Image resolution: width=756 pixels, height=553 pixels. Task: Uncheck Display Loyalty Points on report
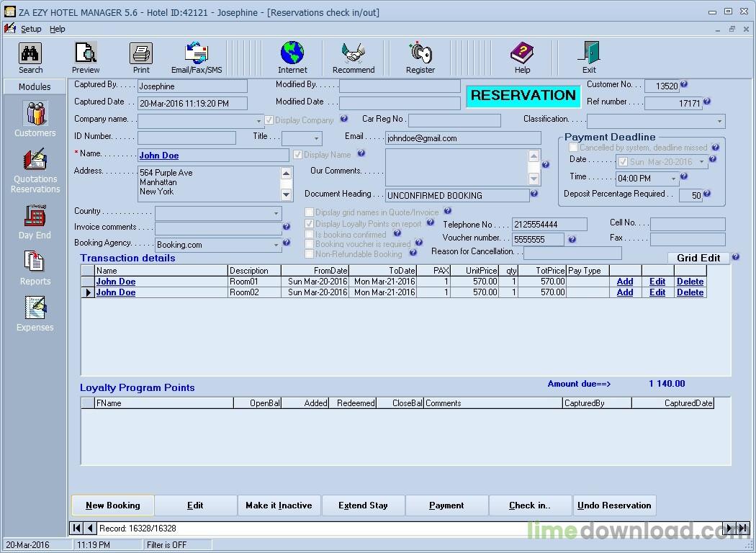click(310, 224)
